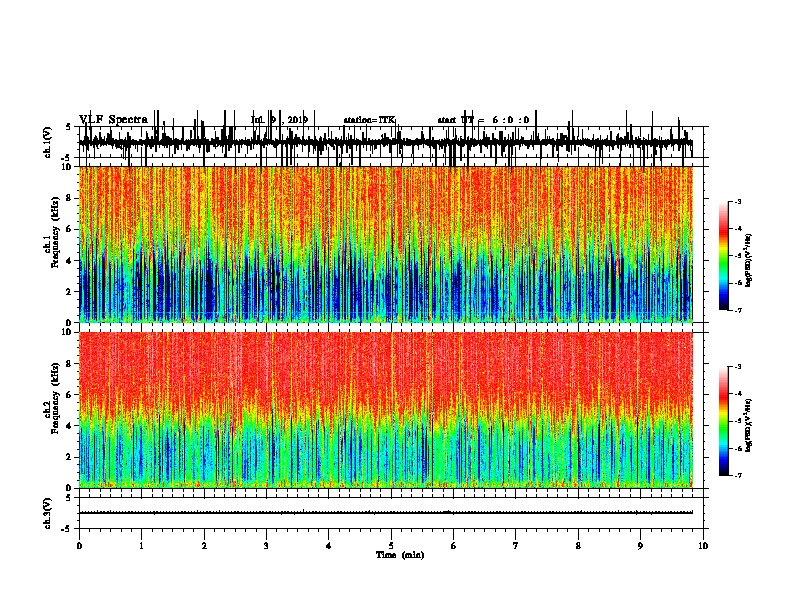Click the -7 tick on ch.2 colorbar

pos(737,475)
